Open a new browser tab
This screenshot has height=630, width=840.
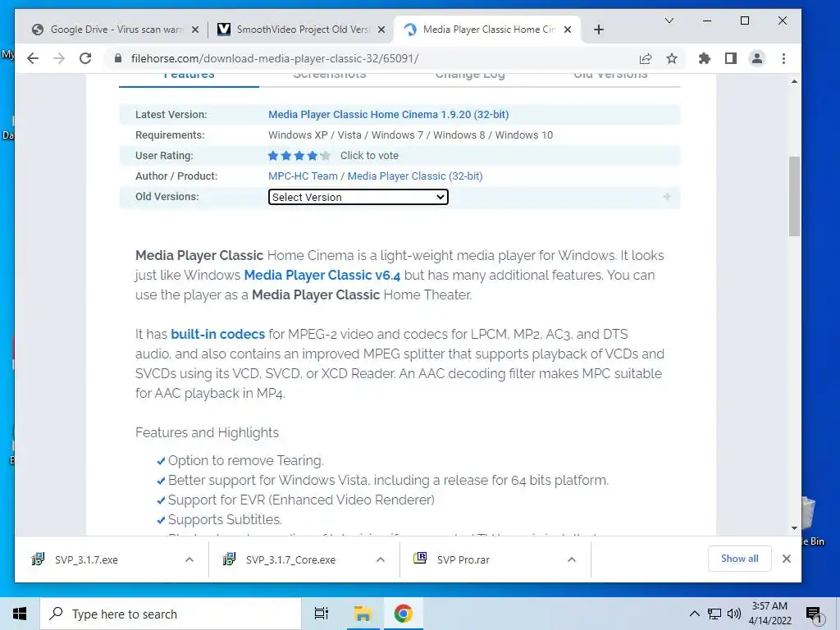pos(599,30)
